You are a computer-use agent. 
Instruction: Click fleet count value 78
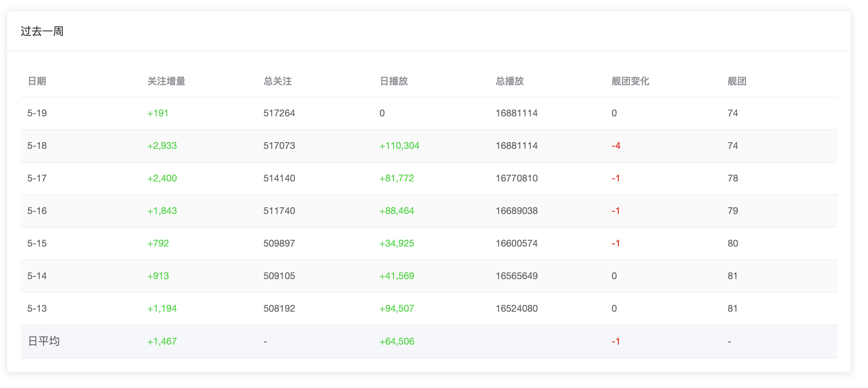point(733,178)
